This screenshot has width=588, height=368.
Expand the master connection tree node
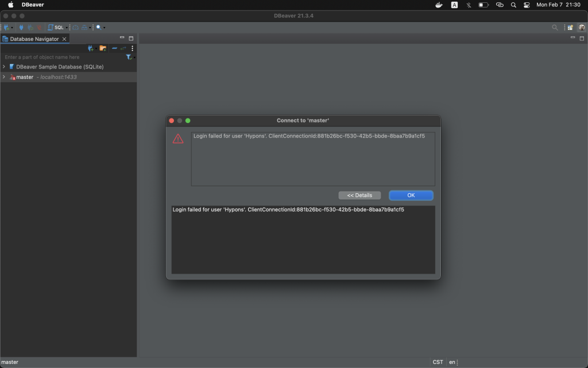tap(4, 76)
